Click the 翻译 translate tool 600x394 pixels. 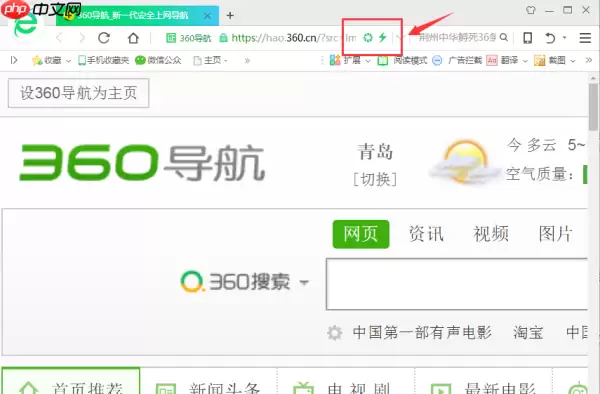(x=502, y=60)
